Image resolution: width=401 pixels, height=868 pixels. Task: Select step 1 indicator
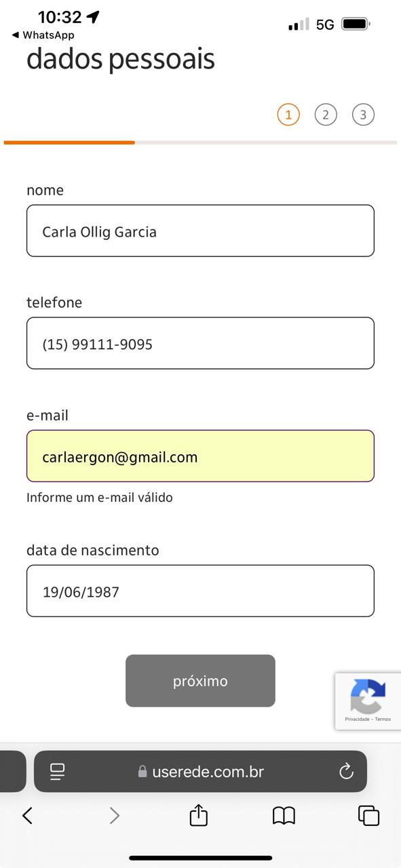[288, 114]
